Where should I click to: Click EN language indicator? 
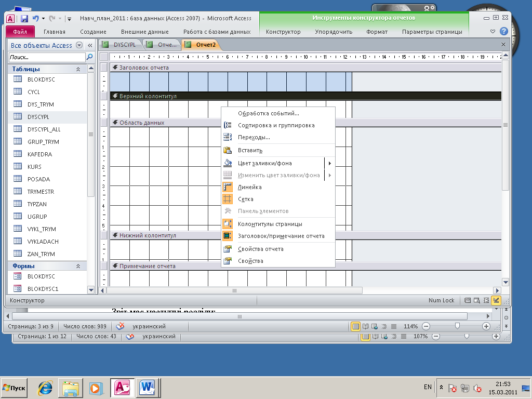pos(428,387)
